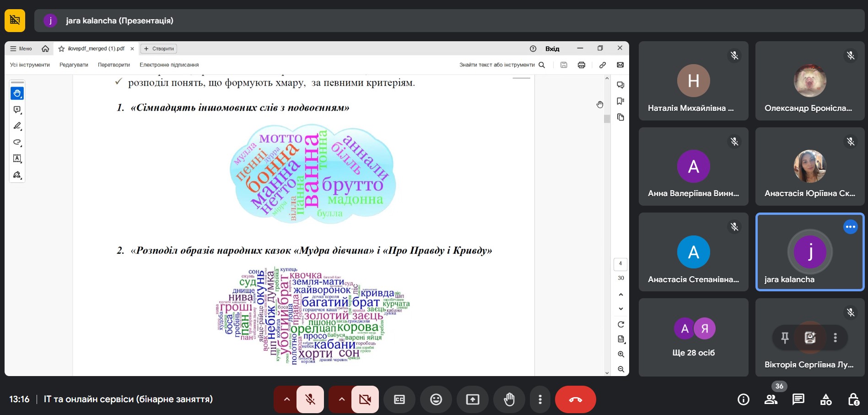Print the PDF document
The height and width of the screenshot is (415, 868).
coord(581,65)
